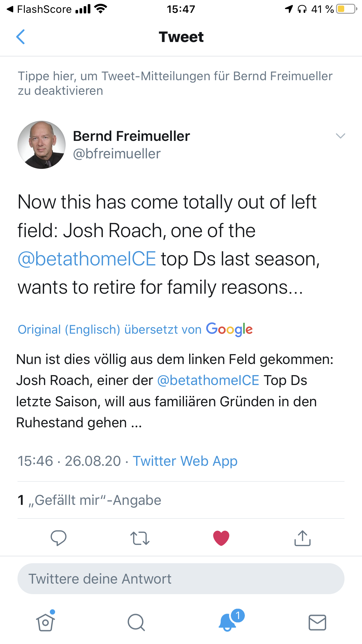This screenshot has width=362, height=644.
Task: Tap the share upload icon
Action: (303, 538)
